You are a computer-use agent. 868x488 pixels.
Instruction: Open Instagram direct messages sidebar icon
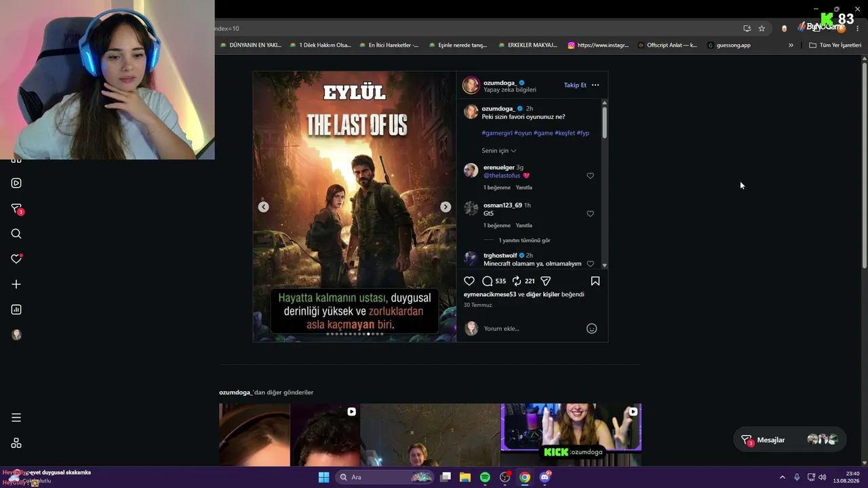(x=16, y=209)
